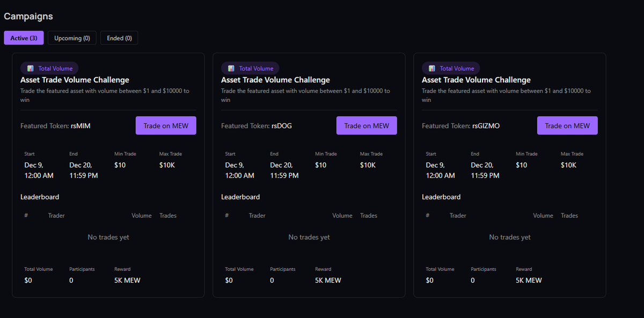644x318 pixels.
Task: Click the Volume column header in rsDOG leaderboard
Action: tap(342, 216)
